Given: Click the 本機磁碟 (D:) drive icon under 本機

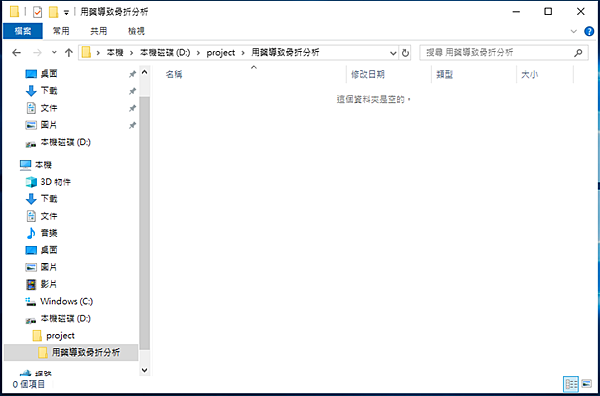Looking at the screenshot, I should tap(31, 319).
